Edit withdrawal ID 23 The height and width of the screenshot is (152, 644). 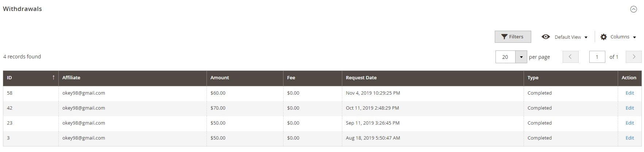[629, 123]
